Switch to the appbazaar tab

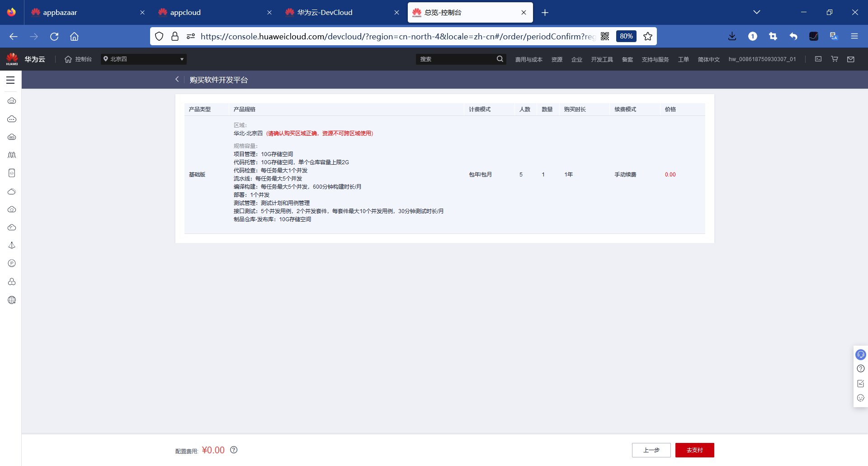[x=88, y=12]
